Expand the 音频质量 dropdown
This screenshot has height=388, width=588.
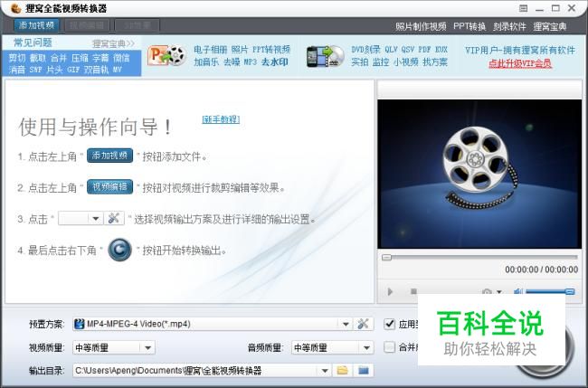click(x=366, y=348)
